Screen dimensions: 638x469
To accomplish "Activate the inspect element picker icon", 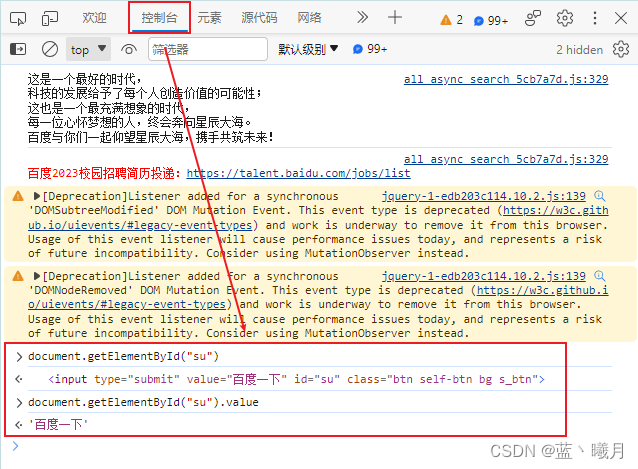I will point(18,18).
